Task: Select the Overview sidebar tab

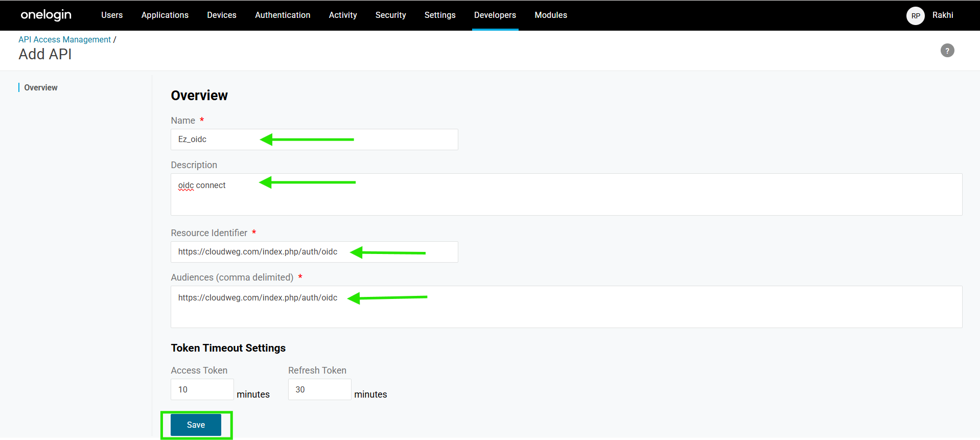Action: [41, 87]
